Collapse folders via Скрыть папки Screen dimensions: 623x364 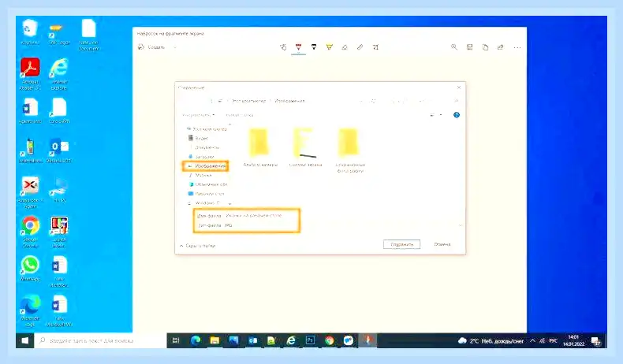coord(197,246)
